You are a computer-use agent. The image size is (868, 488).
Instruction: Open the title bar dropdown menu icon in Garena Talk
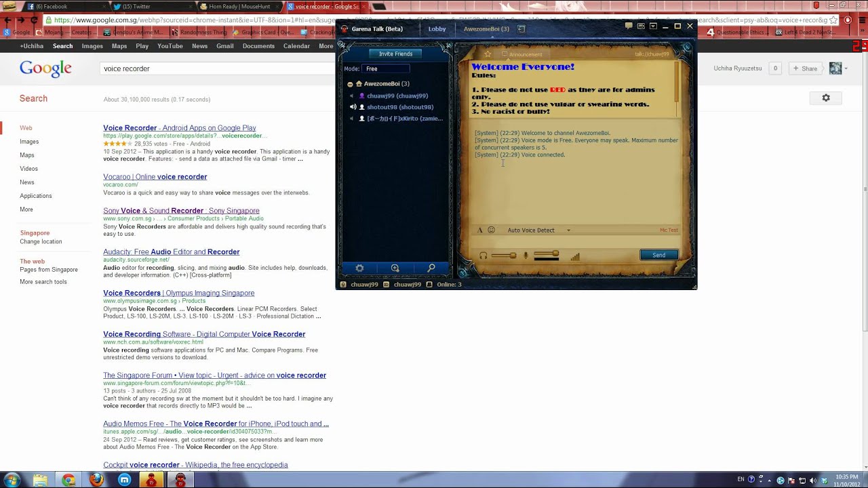tap(653, 26)
